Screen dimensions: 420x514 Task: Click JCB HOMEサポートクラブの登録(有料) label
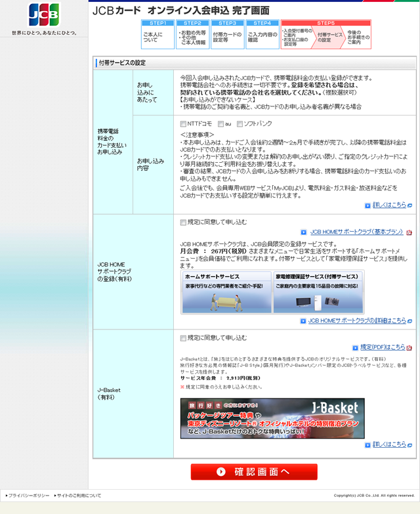pyautogui.click(x=114, y=272)
